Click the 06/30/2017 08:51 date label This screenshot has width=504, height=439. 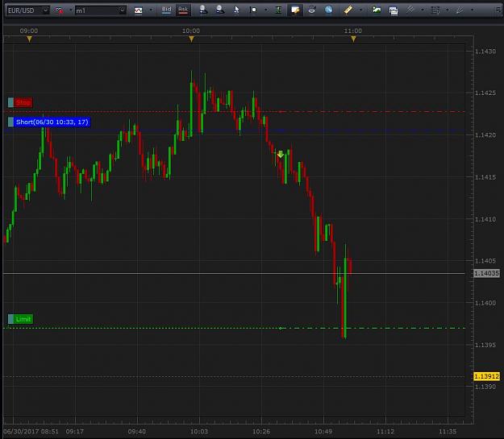pos(31,431)
